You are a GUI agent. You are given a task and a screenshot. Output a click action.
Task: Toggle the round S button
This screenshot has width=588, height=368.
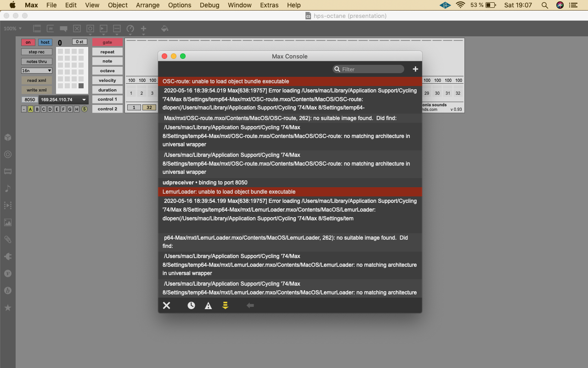pyautogui.click(x=85, y=109)
